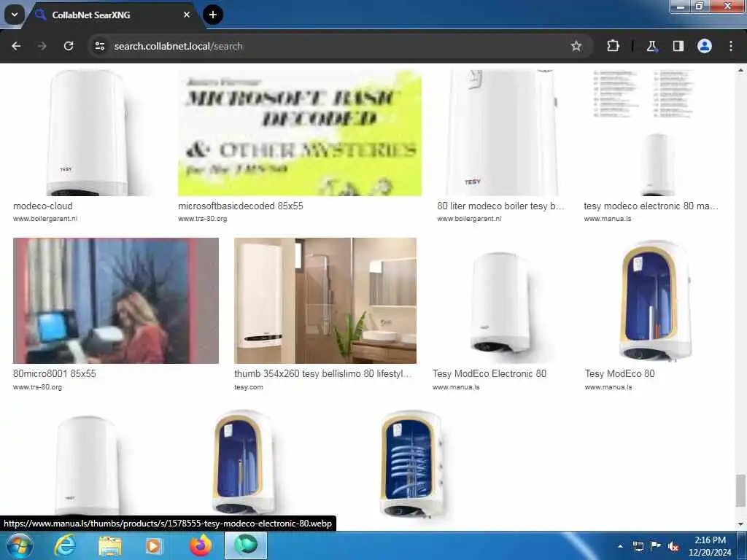747x560 pixels.
Task: Open Chrome Labs flask icon
Action: click(x=651, y=46)
